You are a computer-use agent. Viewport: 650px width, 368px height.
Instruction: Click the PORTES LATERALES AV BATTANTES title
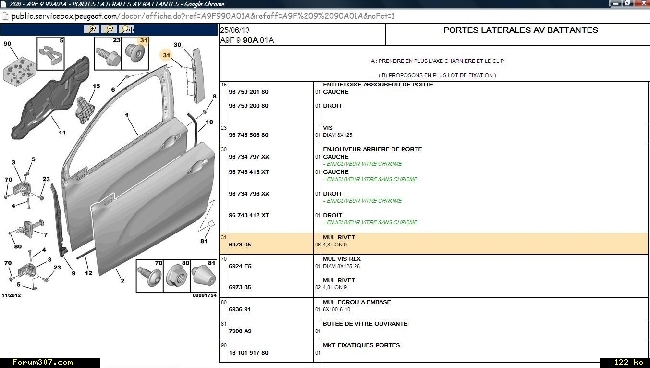click(x=521, y=30)
